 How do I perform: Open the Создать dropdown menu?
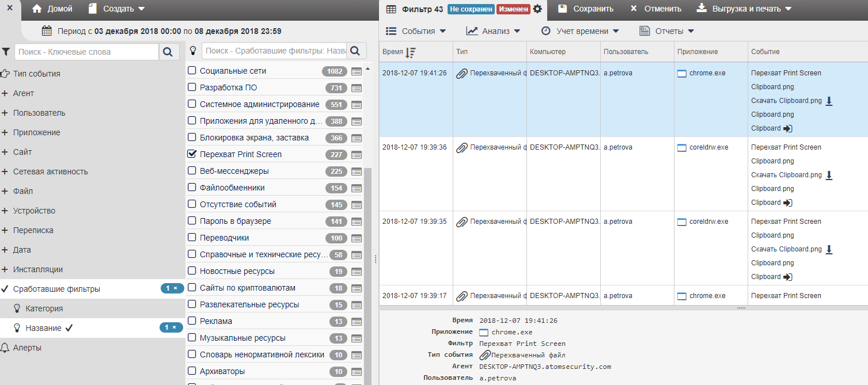pos(117,9)
